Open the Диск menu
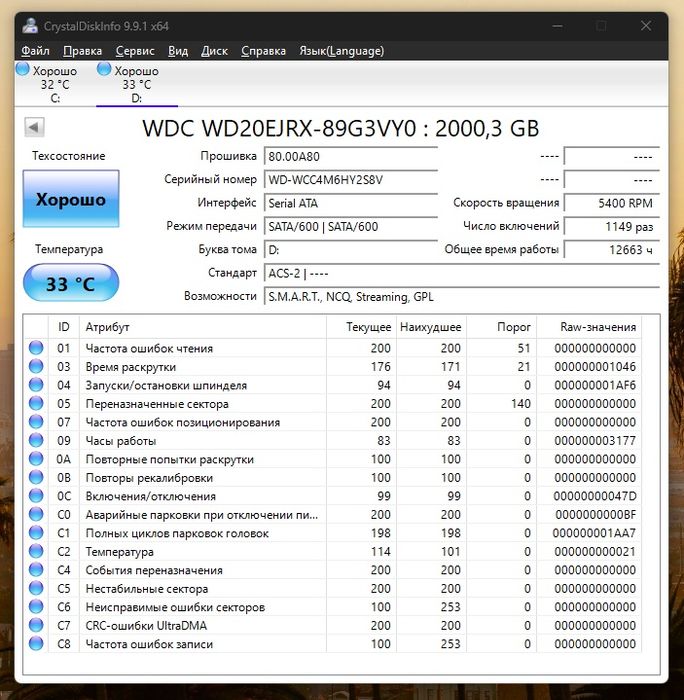This screenshot has height=700, width=684. 214,51
